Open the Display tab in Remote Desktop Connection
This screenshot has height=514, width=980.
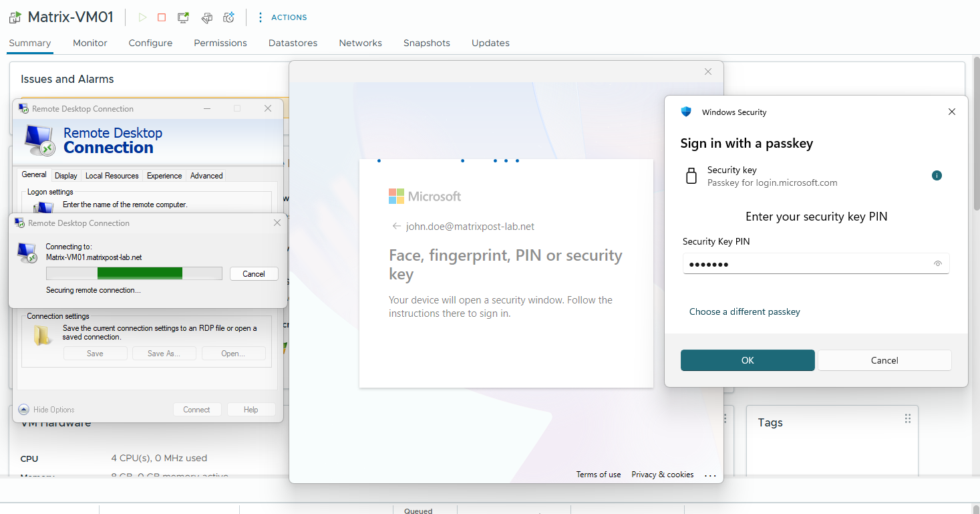(x=66, y=176)
